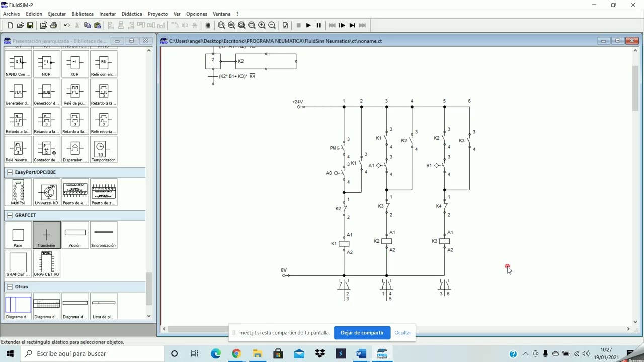Select the Relé de pu... component
The width and height of the screenshot is (644, 362).
[x=74, y=93]
